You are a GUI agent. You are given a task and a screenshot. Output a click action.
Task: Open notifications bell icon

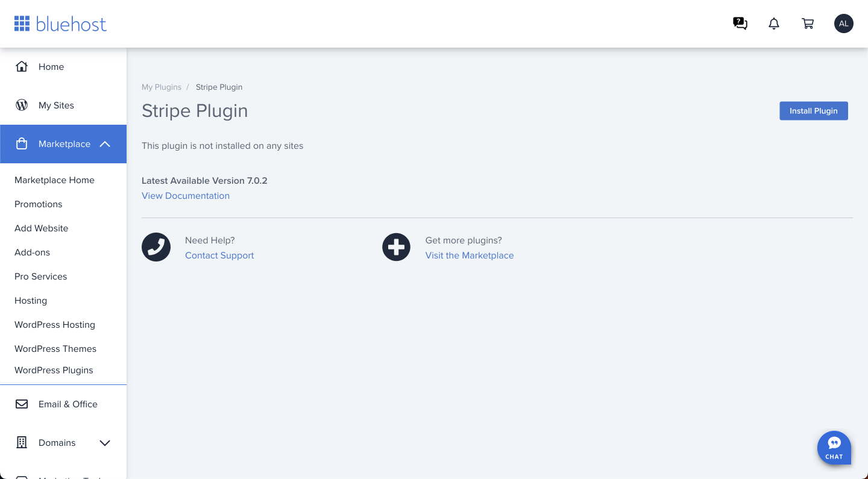point(774,23)
